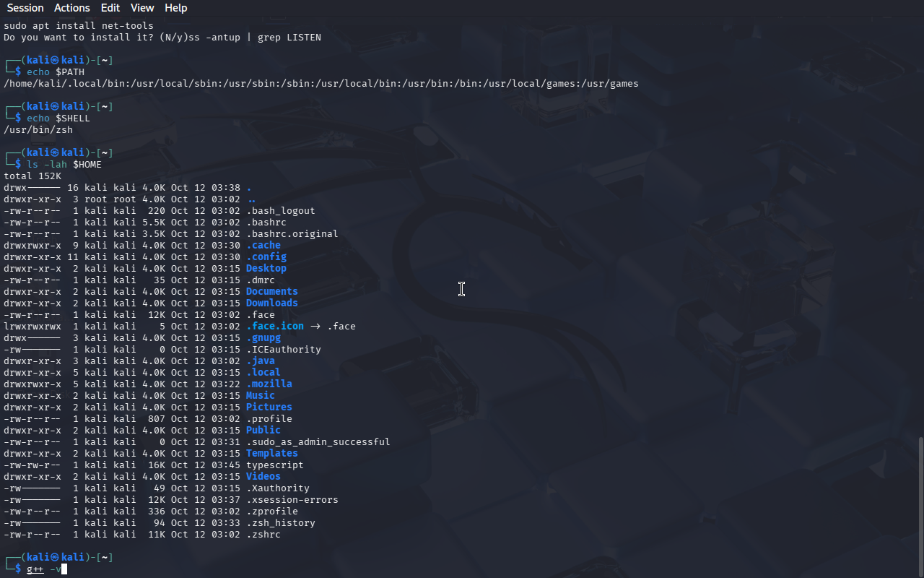Open the Edit menu
Screen dimensions: 924x578
110,8
